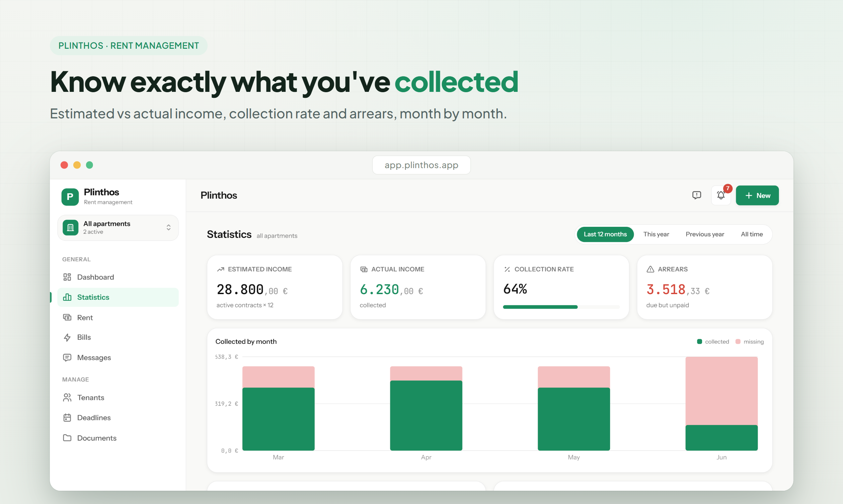Click the Documents folder icon

click(x=67, y=438)
